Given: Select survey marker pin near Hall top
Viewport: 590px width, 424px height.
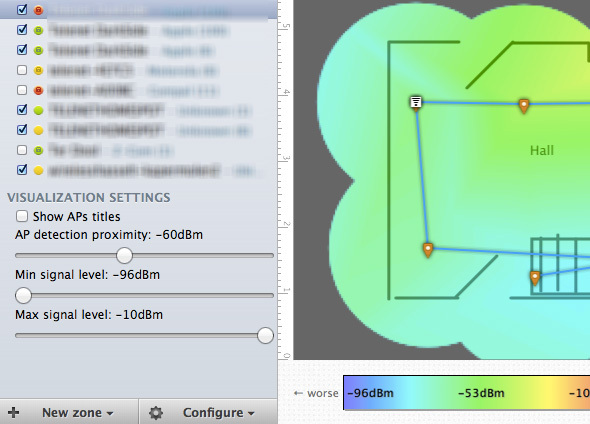Looking at the screenshot, I should click(523, 106).
